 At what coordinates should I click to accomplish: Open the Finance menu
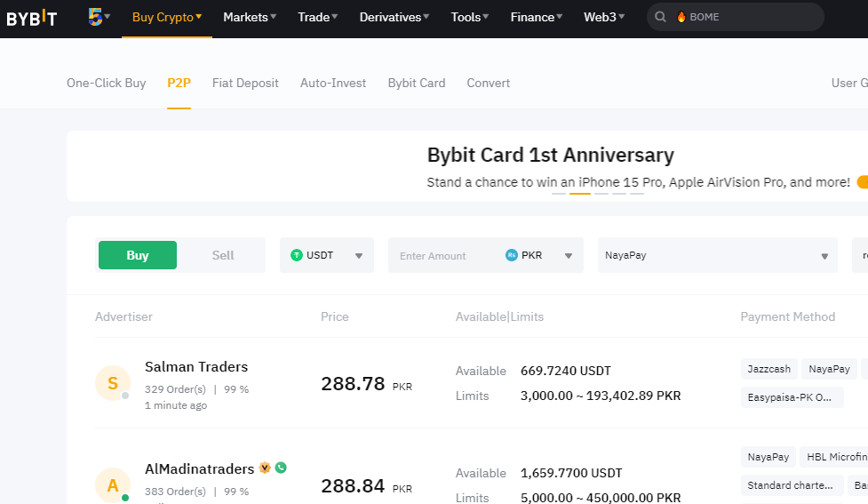tap(536, 17)
